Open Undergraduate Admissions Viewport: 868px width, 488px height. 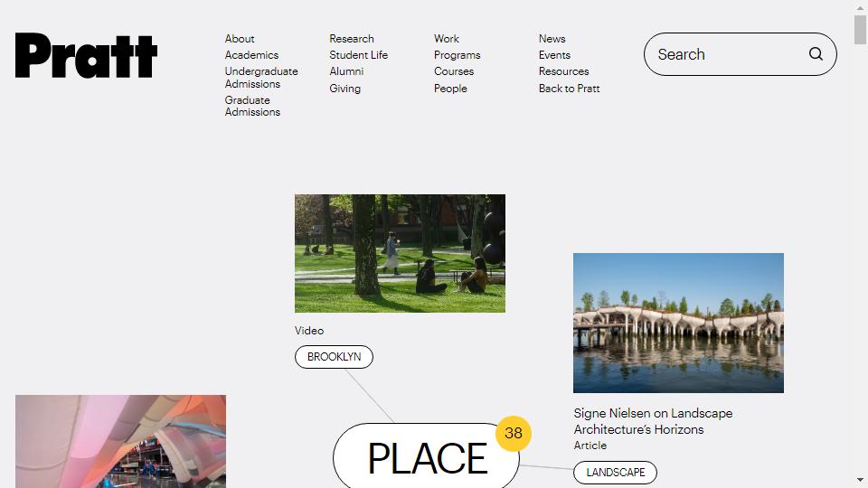260,78
